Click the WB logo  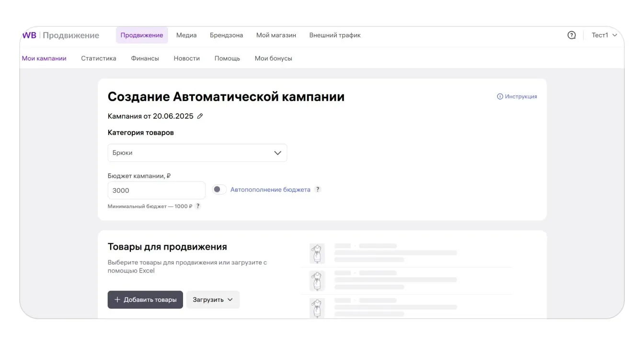[29, 35]
